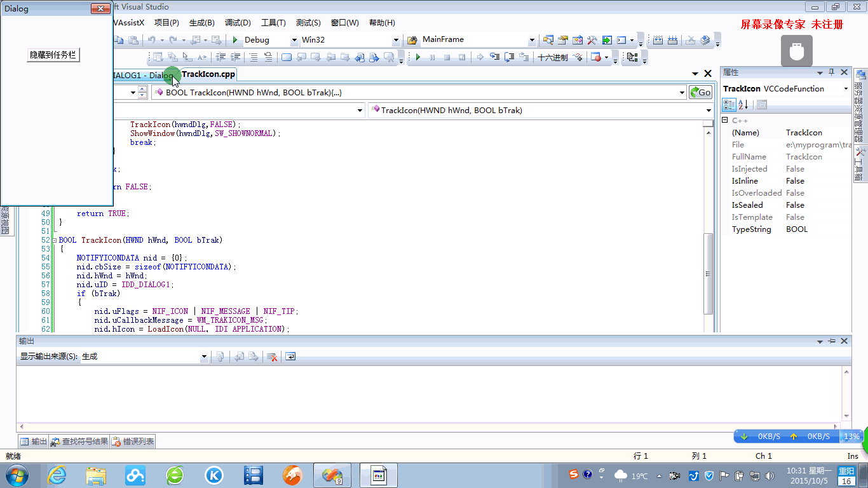
Task: Toggle auto-hide pin on Output panel
Action: pos(831,341)
